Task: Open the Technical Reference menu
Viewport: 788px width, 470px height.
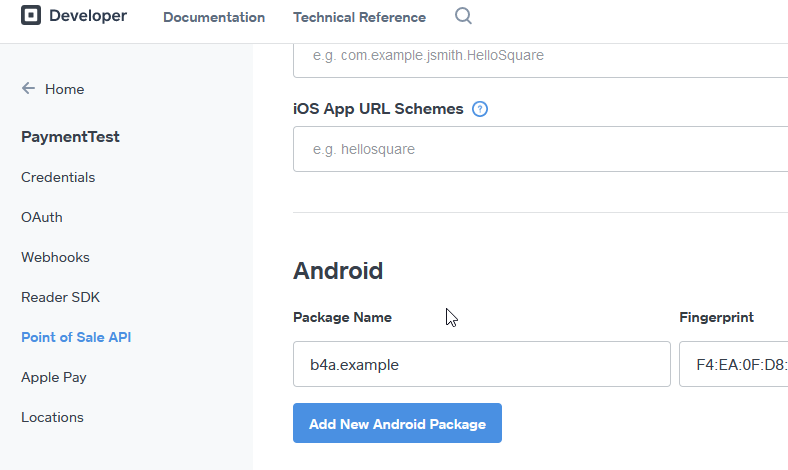Action: point(359,17)
